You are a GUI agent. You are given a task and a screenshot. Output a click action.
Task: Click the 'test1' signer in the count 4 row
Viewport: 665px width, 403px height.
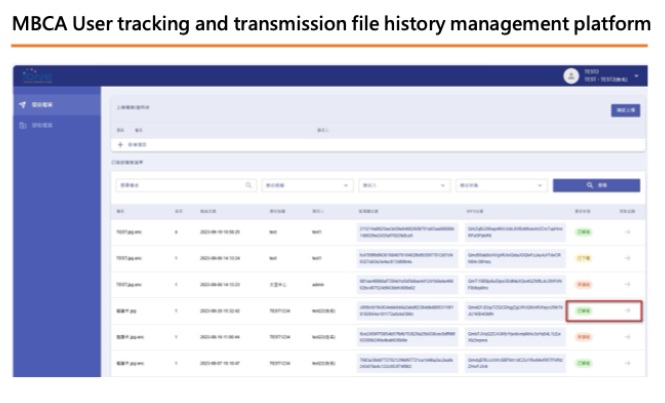[x=317, y=232]
